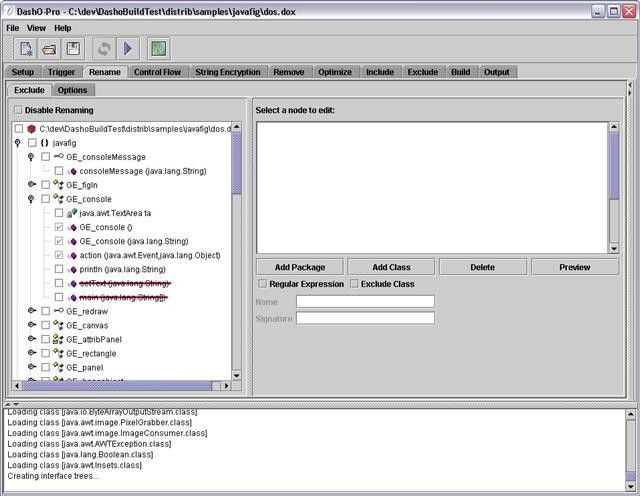Switch to the Setup tab
640x496 pixels.
pos(22,72)
